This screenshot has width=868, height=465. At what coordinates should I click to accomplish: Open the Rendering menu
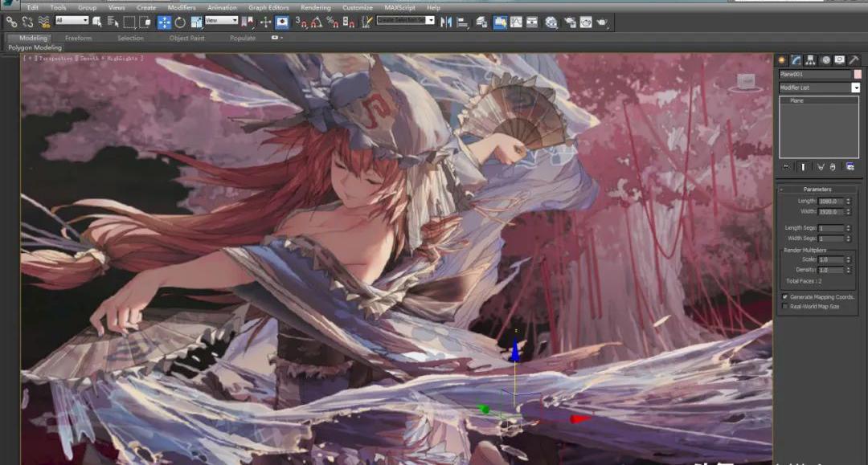(x=316, y=8)
